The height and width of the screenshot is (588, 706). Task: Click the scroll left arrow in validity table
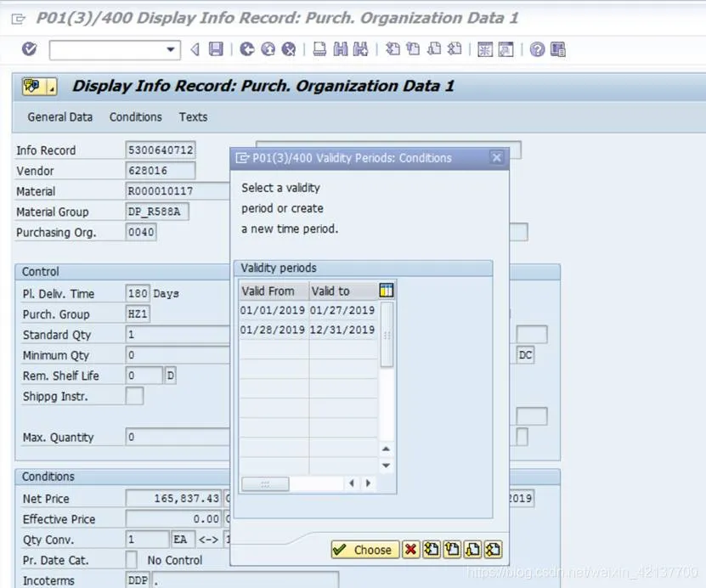(x=352, y=483)
